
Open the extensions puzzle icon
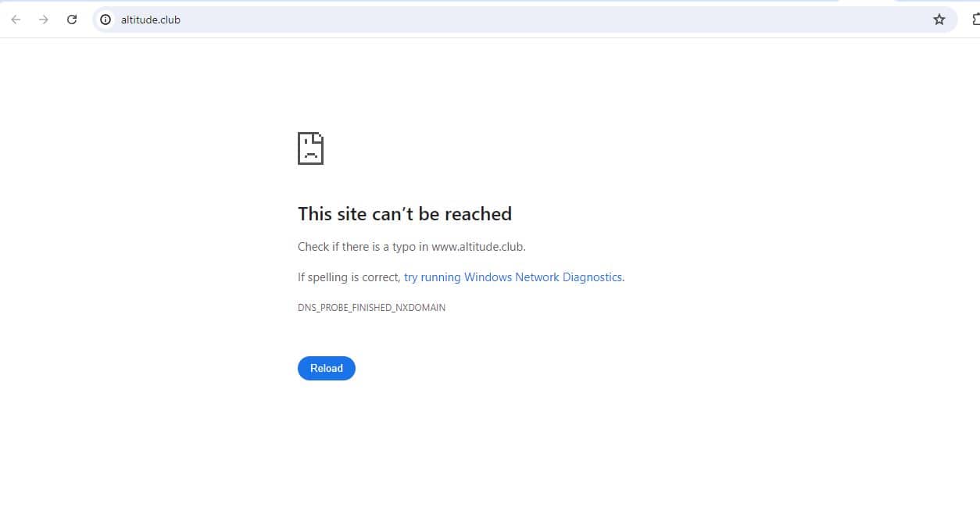point(975,20)
